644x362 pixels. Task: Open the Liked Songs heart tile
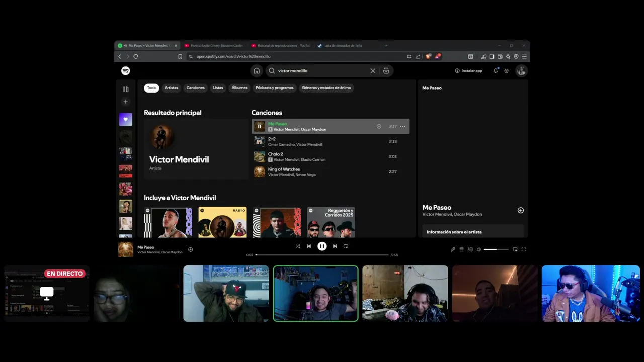point(126,119)
